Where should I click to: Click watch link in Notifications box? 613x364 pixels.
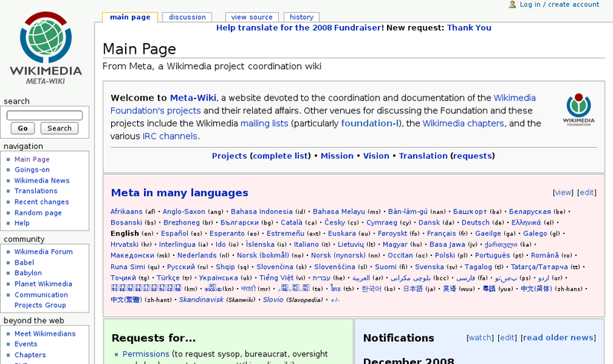click(480, 337)
